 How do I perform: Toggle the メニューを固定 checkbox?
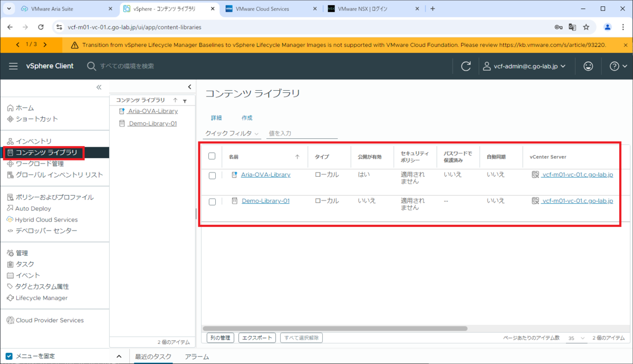(x=9, y=356)
